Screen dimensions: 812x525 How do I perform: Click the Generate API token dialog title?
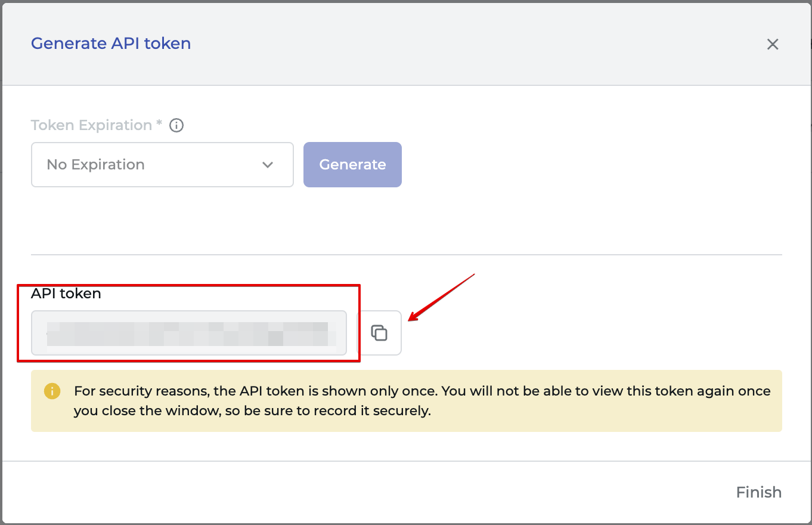click(x=111, y=44)
